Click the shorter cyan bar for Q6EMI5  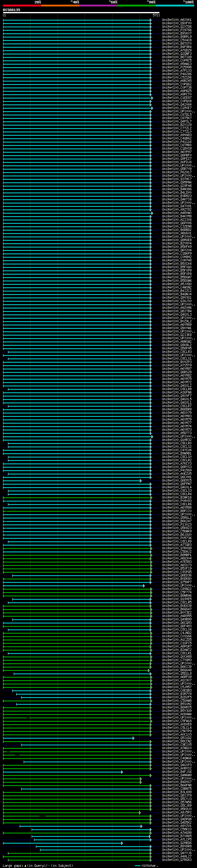tap(72, 481)
